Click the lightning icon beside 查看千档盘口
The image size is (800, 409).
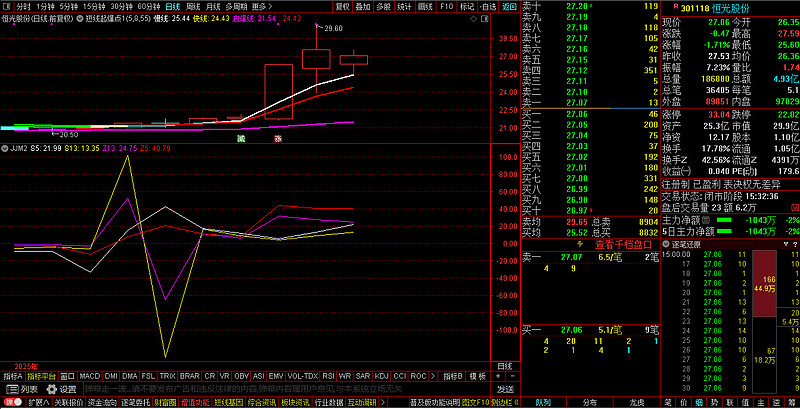[580, 245]
